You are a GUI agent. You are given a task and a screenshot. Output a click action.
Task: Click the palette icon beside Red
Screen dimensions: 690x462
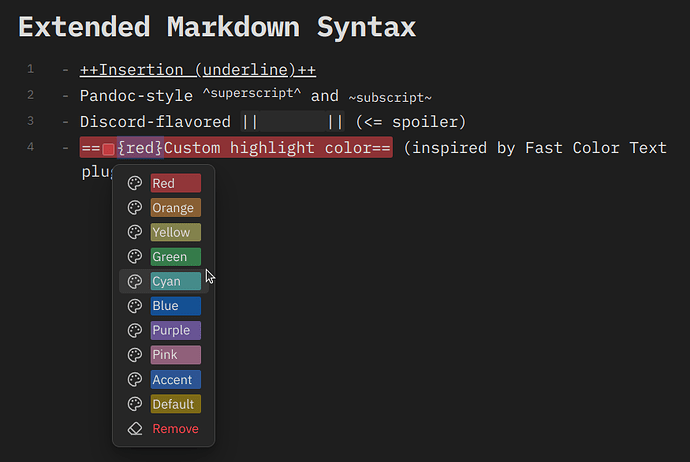(135, 183)
